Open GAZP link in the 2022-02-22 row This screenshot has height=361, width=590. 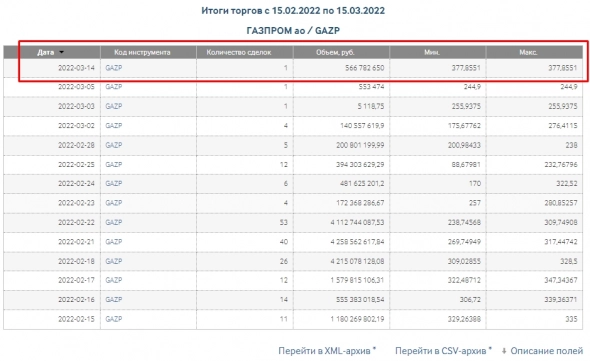coord(114,222)
